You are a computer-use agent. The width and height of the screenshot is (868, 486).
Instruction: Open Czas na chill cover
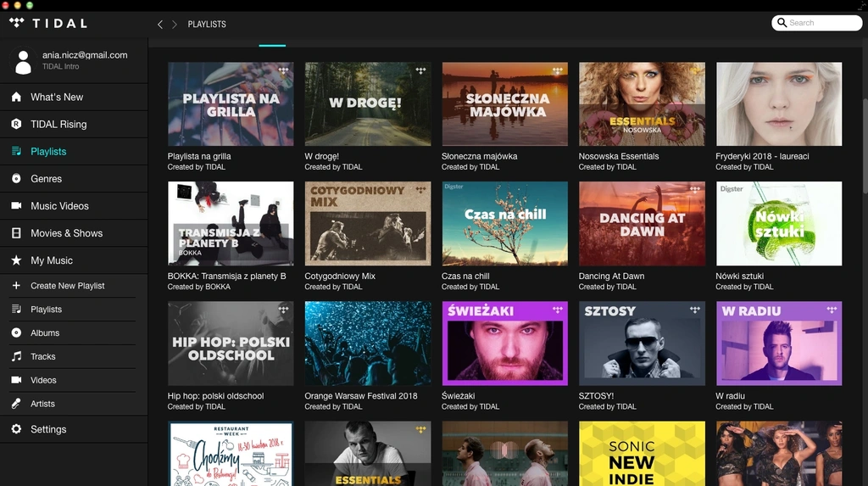tap(505, 224)
